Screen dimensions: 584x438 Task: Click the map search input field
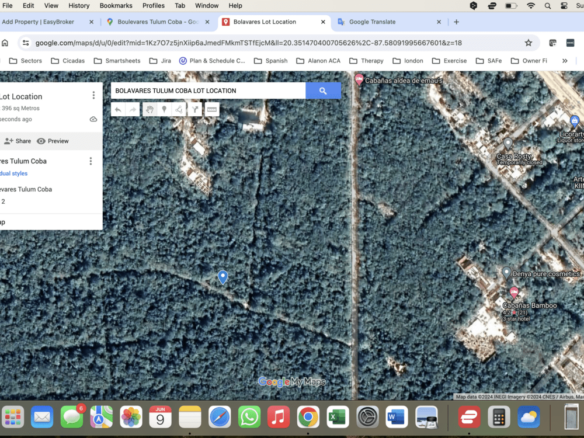(208, 91)
